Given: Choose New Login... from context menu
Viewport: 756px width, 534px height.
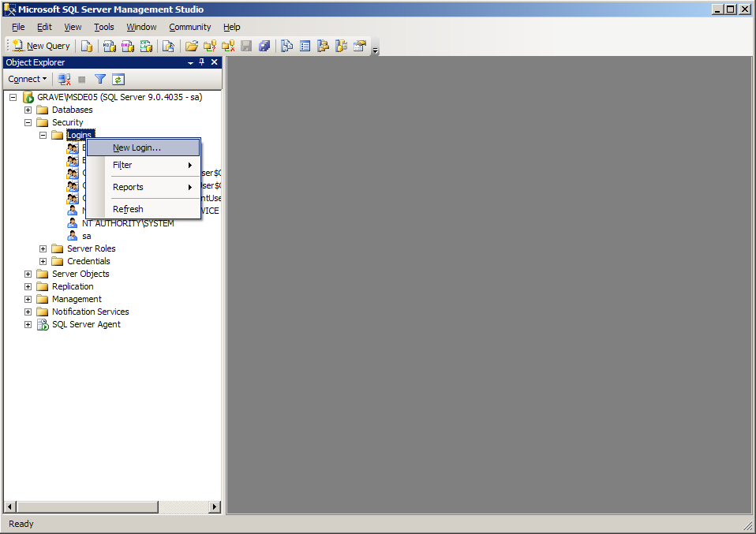Looking at the screenshot, I should [x=137, y=148].
